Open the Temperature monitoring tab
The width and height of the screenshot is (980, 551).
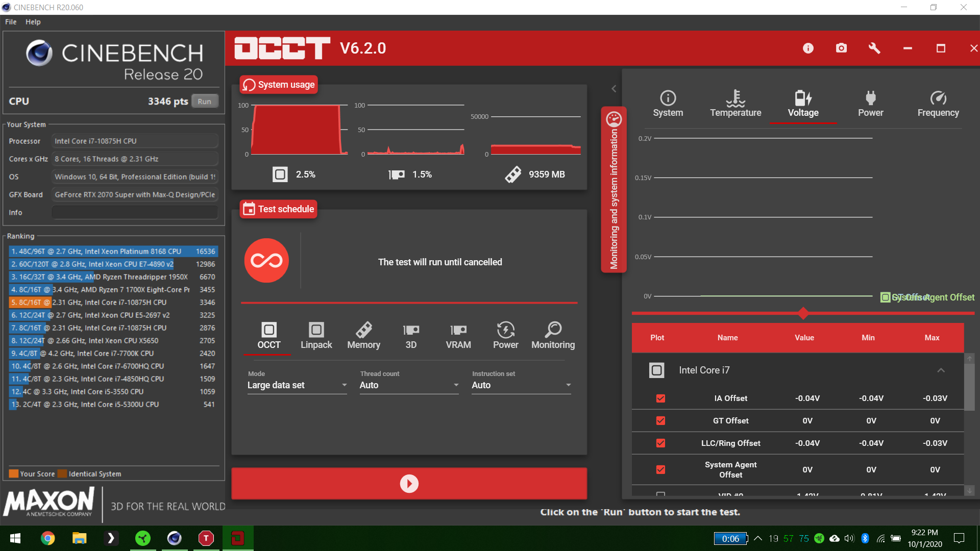click(x=736, y=104)
